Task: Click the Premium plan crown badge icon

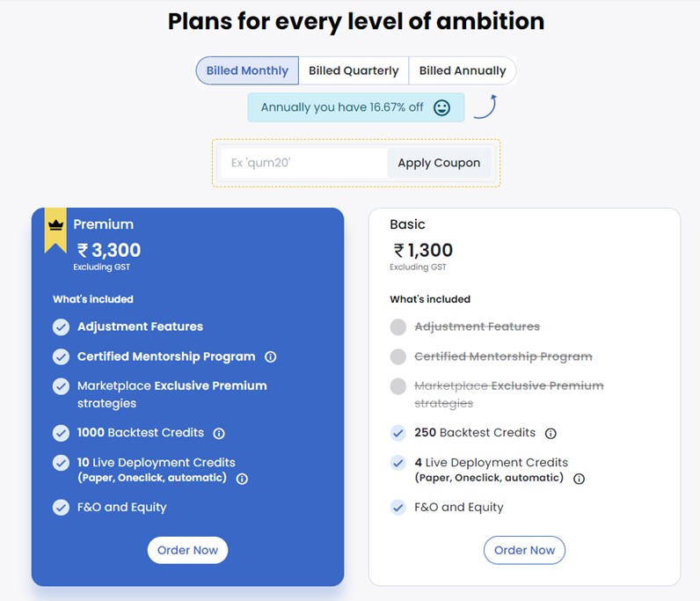Action: tap(55, 225)
